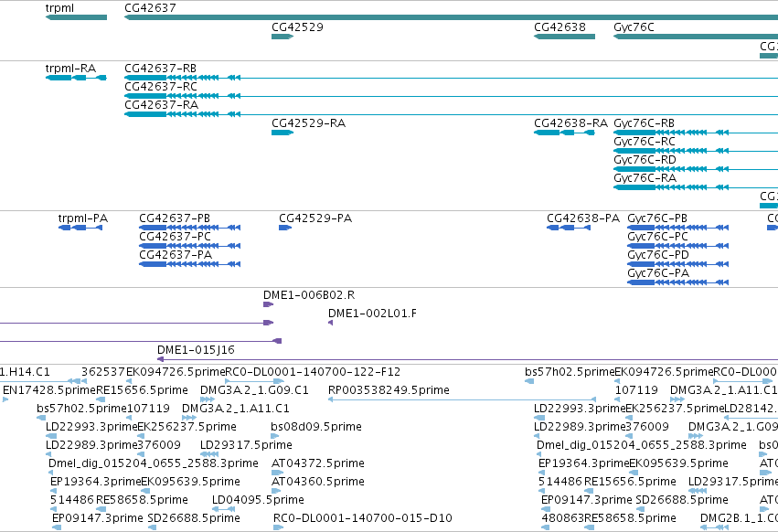Image resolution: width=778 pixels, height=532 pixels.
Task: Select transcript Gyc76C-RC
Action: point(645,142)
